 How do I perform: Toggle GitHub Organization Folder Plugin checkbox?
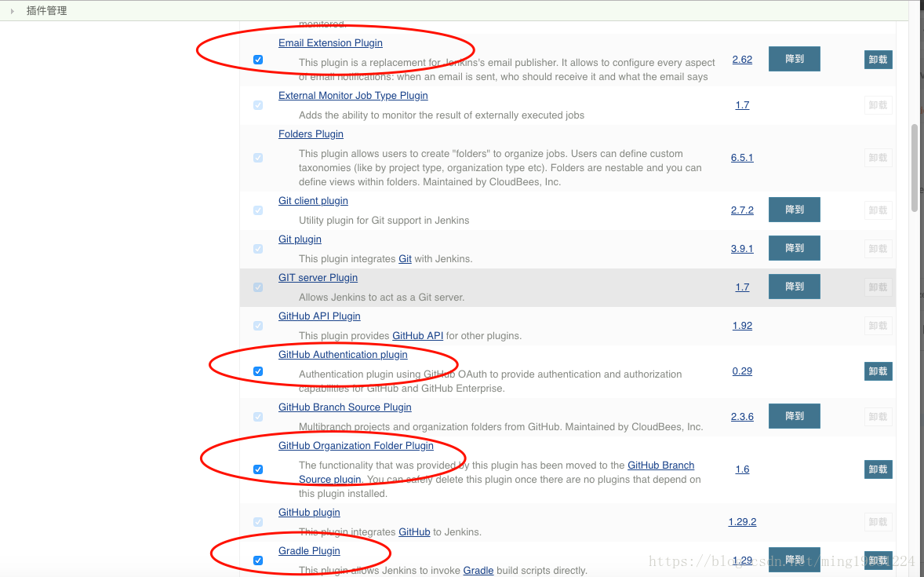point(258,469)
